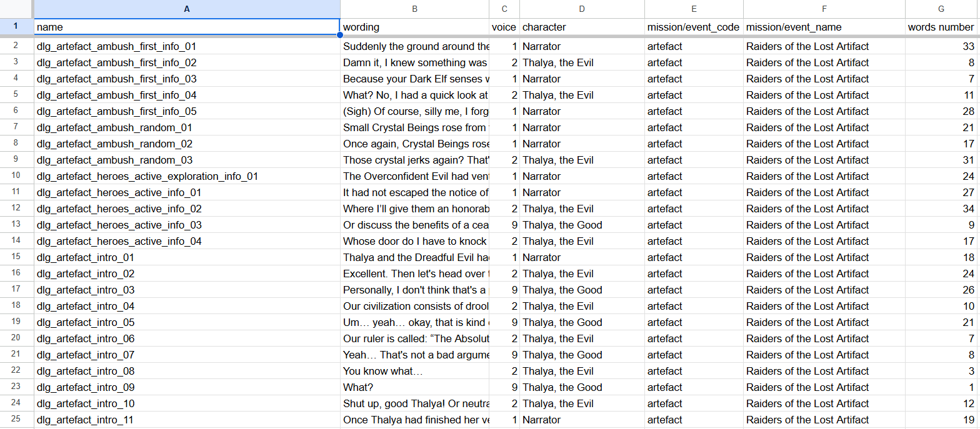The width and height of the screenshot is (980, 429).
Task: Select column C header
Action: pos(504,9)
